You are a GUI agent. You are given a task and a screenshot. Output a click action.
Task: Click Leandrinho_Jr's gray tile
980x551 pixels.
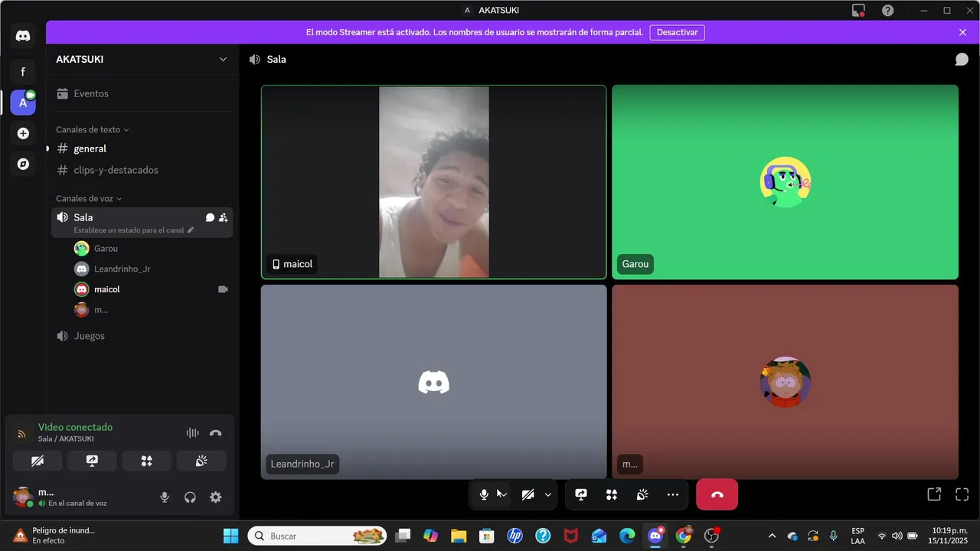coord(433,382)
